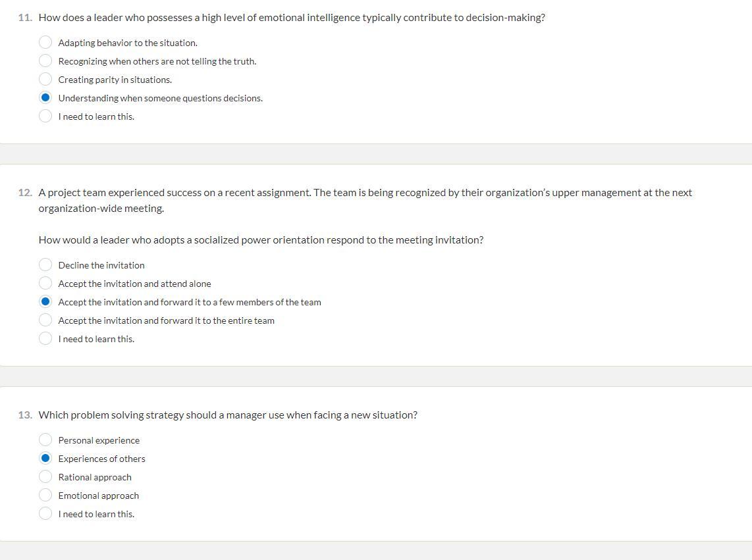Choose 'Experiences of others' answer

click(x=45, y=458)
